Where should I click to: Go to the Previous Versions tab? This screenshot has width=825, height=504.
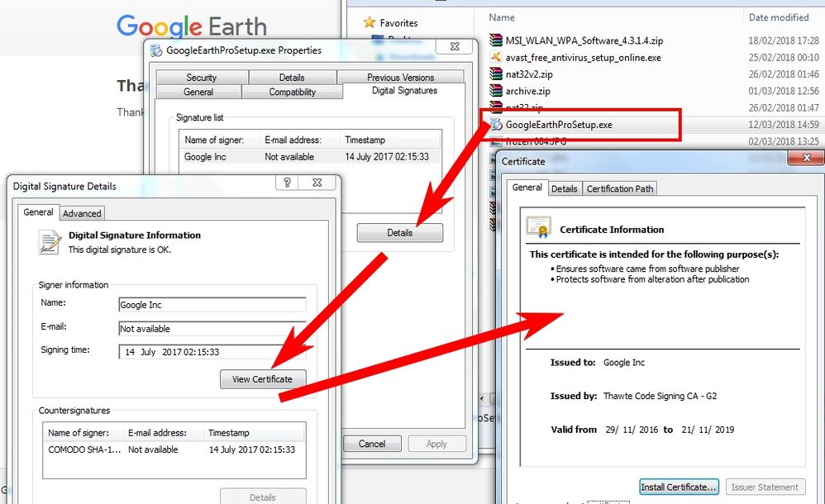pyautogui.click(x=400, y=77)
